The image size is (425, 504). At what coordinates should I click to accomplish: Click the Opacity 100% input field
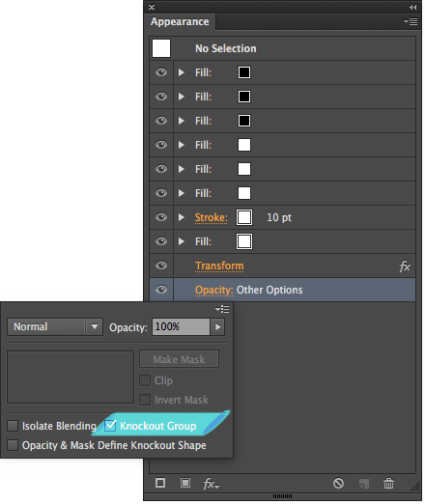181,327
